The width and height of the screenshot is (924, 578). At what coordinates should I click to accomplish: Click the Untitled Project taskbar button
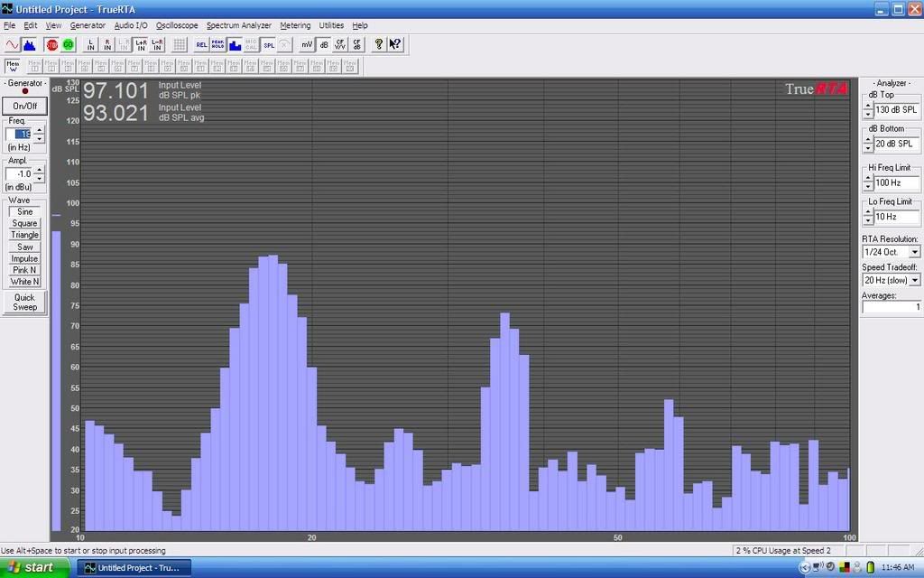pyautogui.click(x=134, y=568)
